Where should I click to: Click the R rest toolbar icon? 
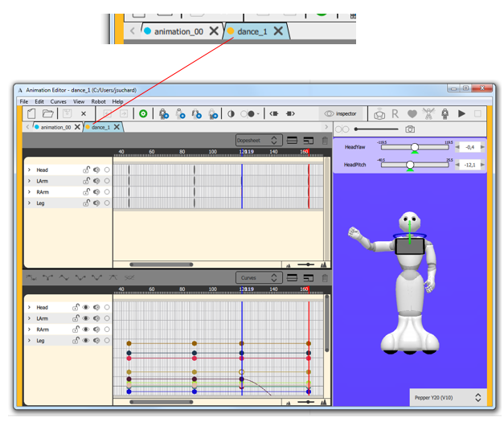pyautogui.click(x=395, y=113)
